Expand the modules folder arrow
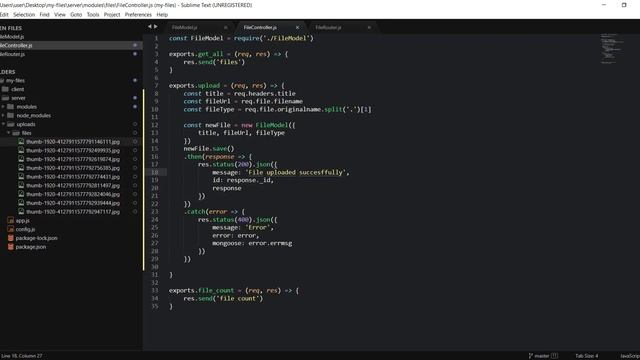The height and width of the screenshot is (360, 640). pos(3,107)
